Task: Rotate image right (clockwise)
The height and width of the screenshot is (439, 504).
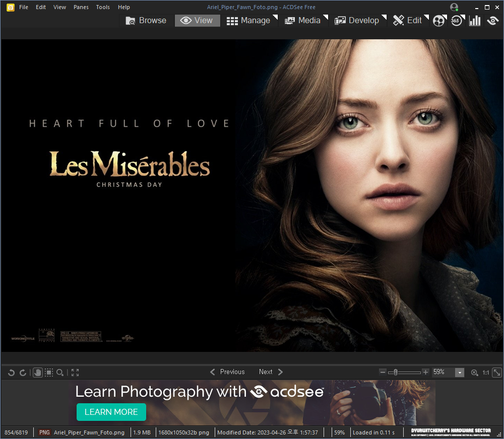Action: (x=23, y=373)
